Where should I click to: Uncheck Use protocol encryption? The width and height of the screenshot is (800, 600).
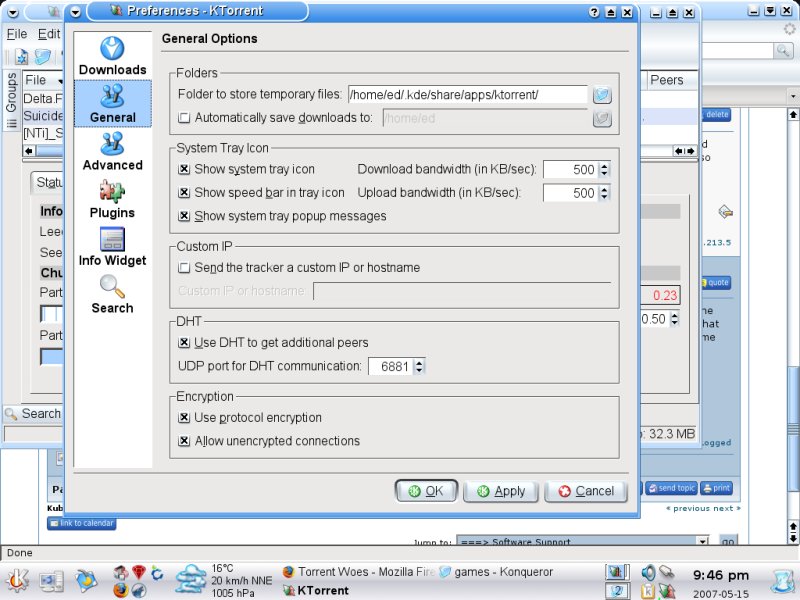(184, 418)
